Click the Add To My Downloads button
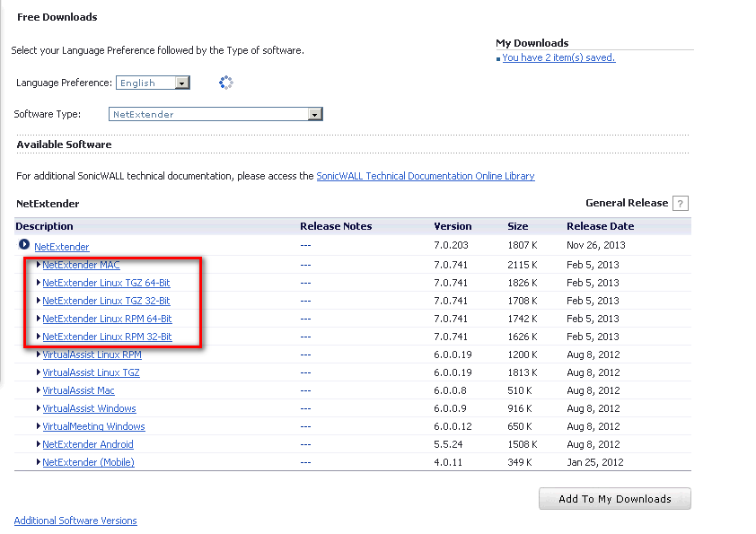The height and width of the screenshot is (534, 756). coord(615,499)
